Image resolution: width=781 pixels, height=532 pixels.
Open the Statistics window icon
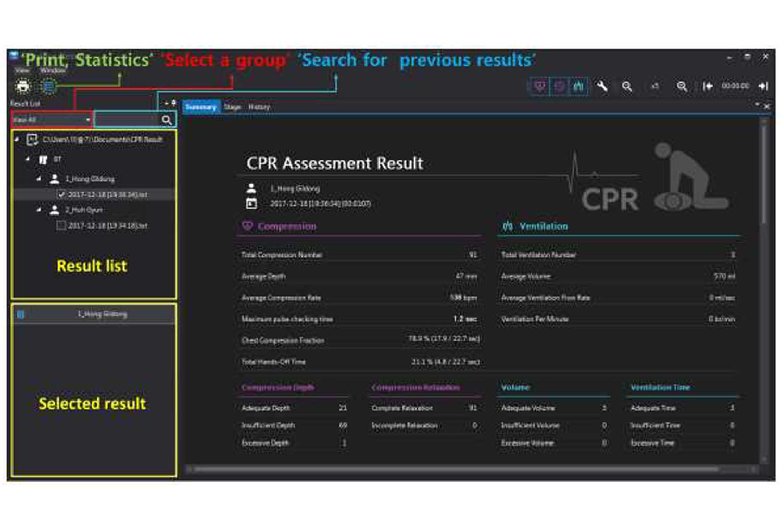(48, 86)
